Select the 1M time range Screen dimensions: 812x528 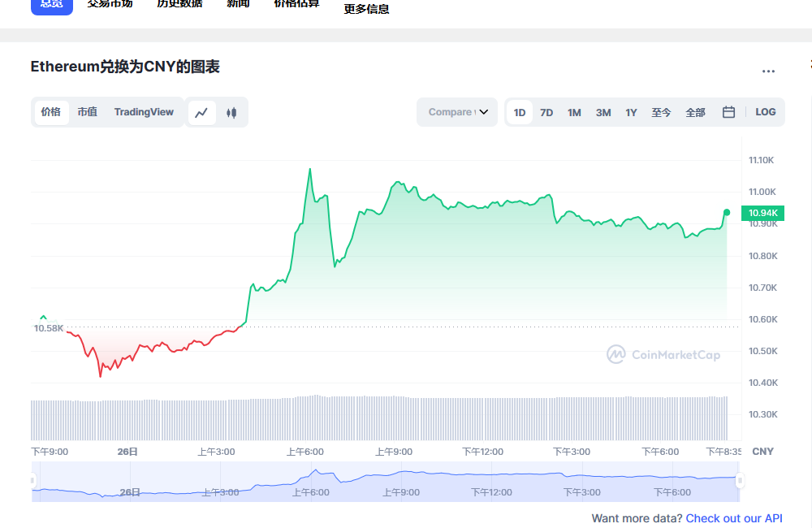(x=574, y=112)
